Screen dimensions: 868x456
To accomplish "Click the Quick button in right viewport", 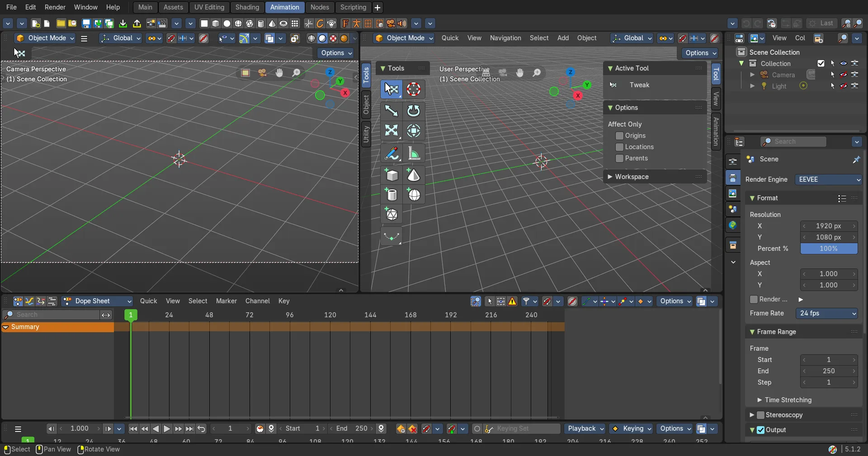I will pyautogui.click(x=450, y=38).
